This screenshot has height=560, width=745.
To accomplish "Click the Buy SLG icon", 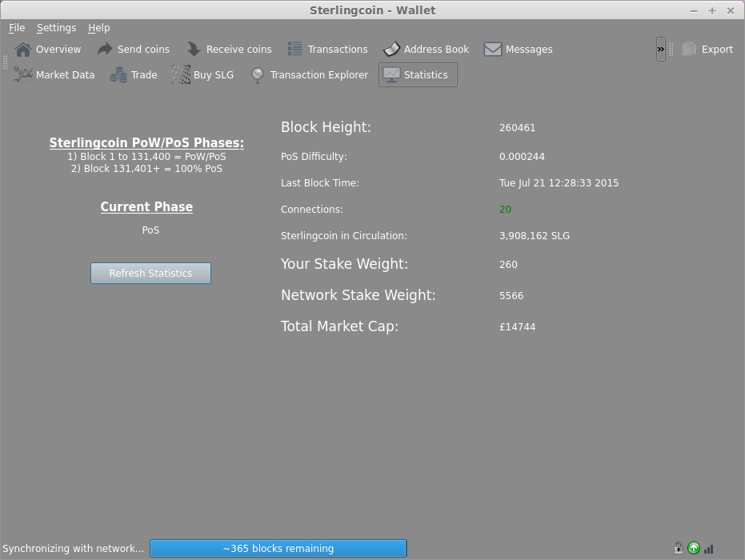I will tap(181, 74).
